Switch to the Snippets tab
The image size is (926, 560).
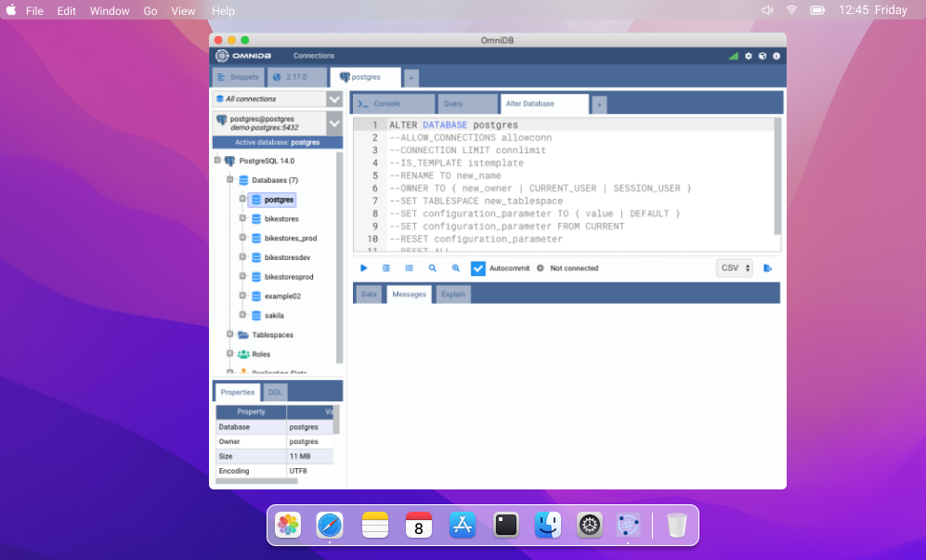pyautogui.click(x=239, y=77)
